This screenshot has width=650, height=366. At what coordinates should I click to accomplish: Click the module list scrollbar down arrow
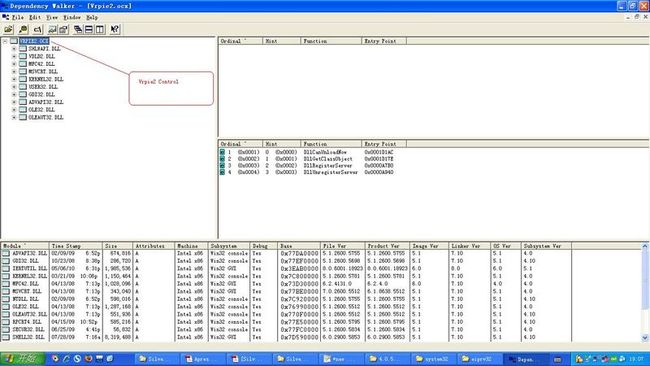coord(645,338)
